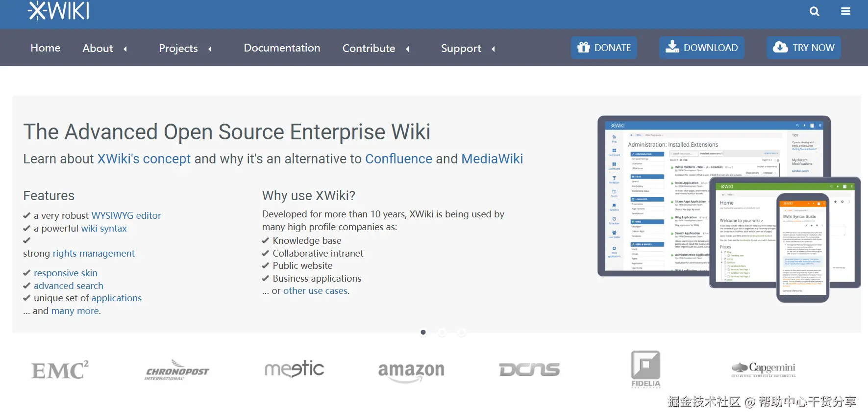Follow the MediaWiki link
This screenshot has height=420, width=868.
point(492,159)
